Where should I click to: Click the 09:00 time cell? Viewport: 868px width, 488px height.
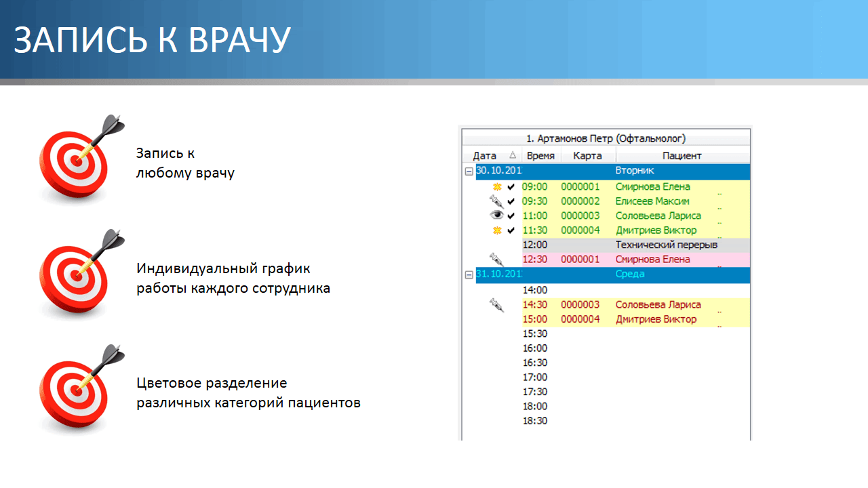pyautogui.click(x=534, y=186)
